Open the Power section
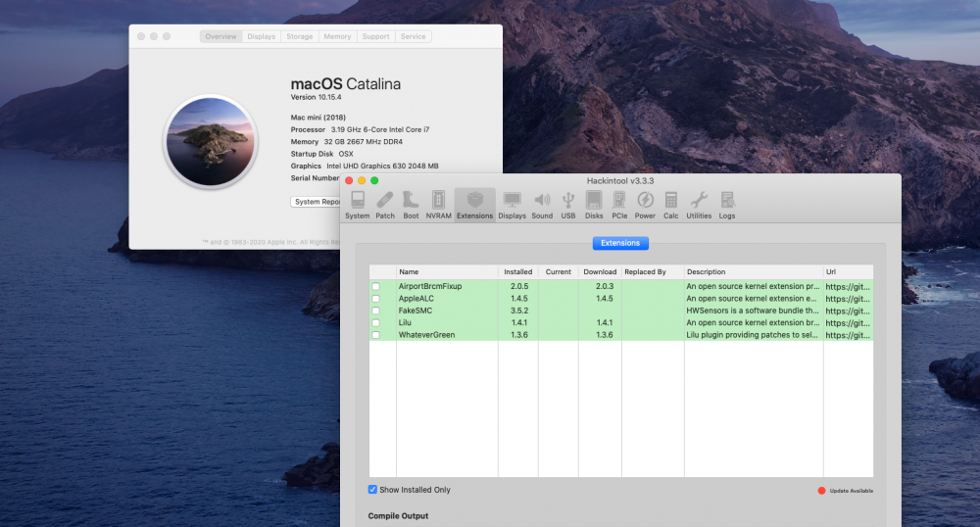This screenshot has width=980, height=527. click(645, 205)
